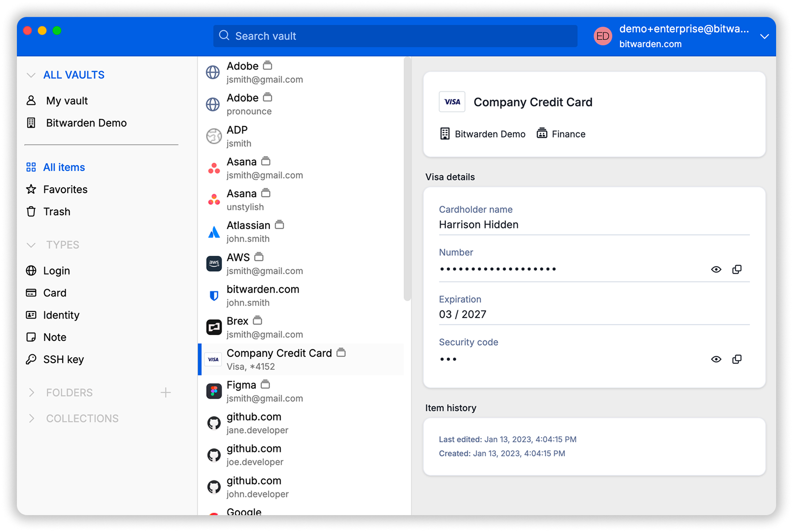Show All items

pos(64,168)
